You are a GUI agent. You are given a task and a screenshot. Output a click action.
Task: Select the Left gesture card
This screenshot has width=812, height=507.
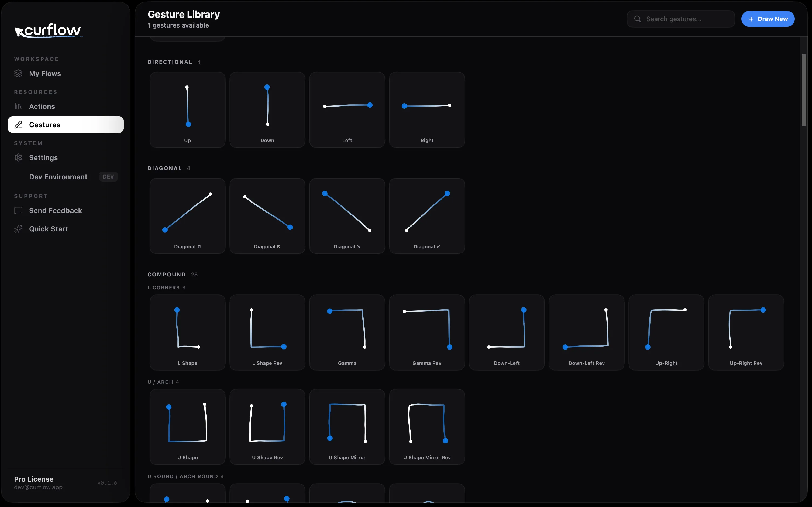[x=347, y=110]
